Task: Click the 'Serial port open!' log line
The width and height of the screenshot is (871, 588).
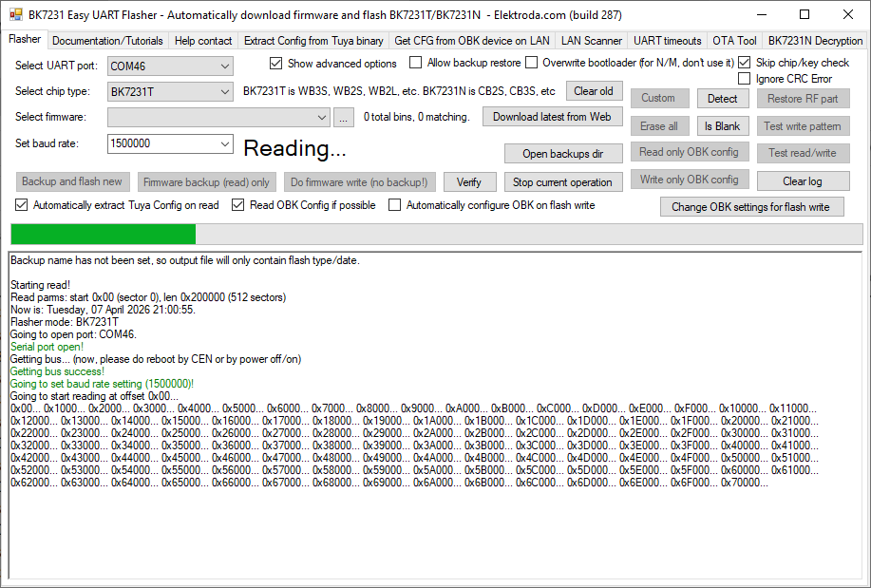Action: 47,347
